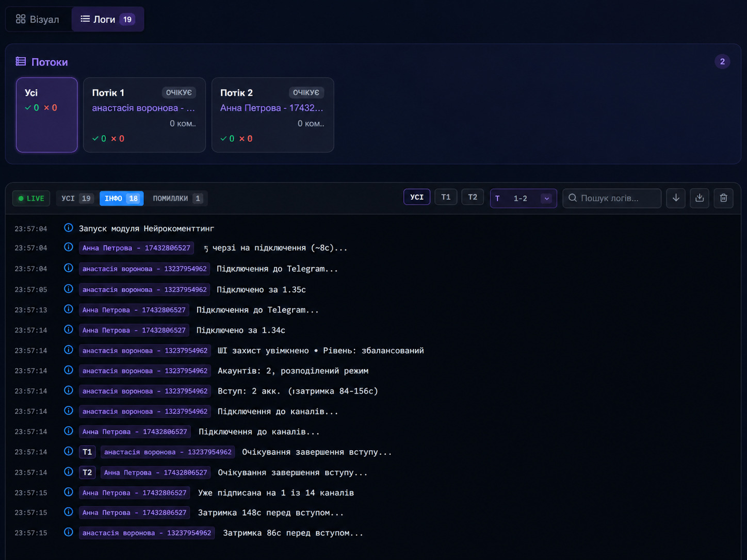The image size is (747, 560).
Task: Click account tag in Підключено за 1.35с row
Action: 144,290
